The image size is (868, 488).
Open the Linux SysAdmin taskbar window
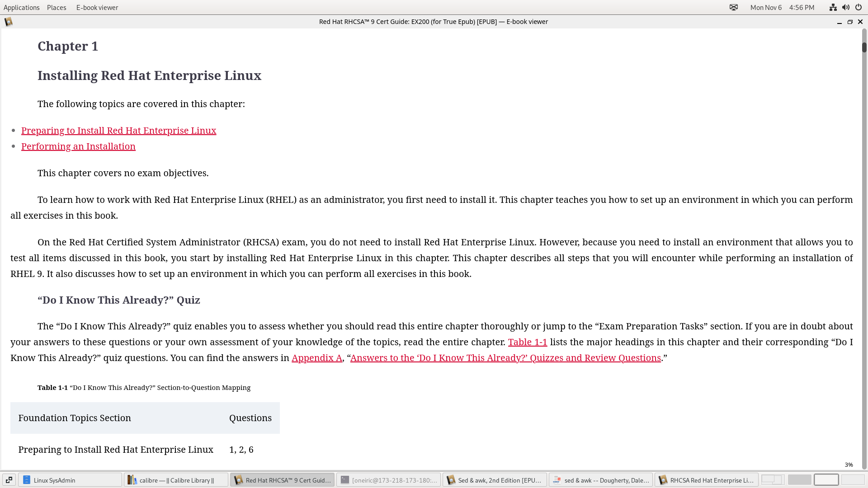70,480
